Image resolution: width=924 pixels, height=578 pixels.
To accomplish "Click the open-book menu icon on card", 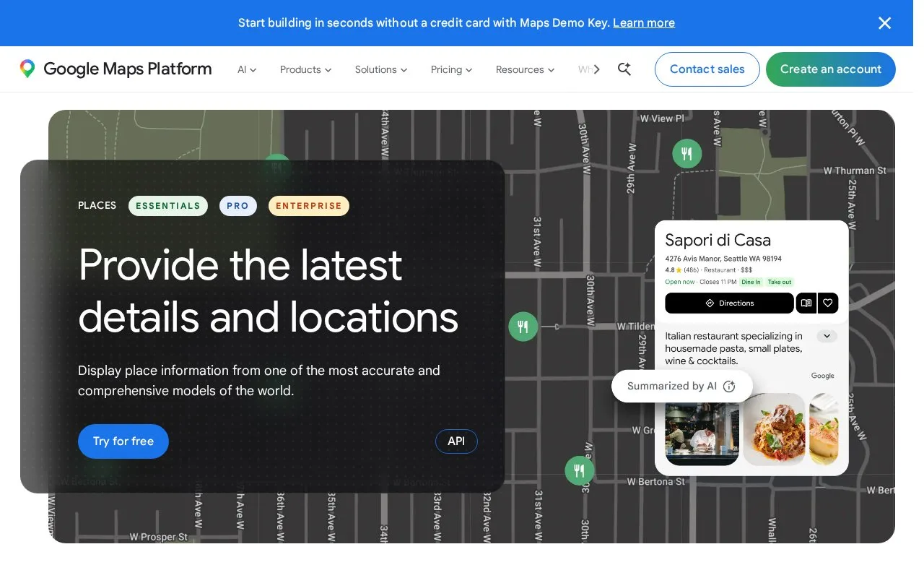I will (806, 303).
